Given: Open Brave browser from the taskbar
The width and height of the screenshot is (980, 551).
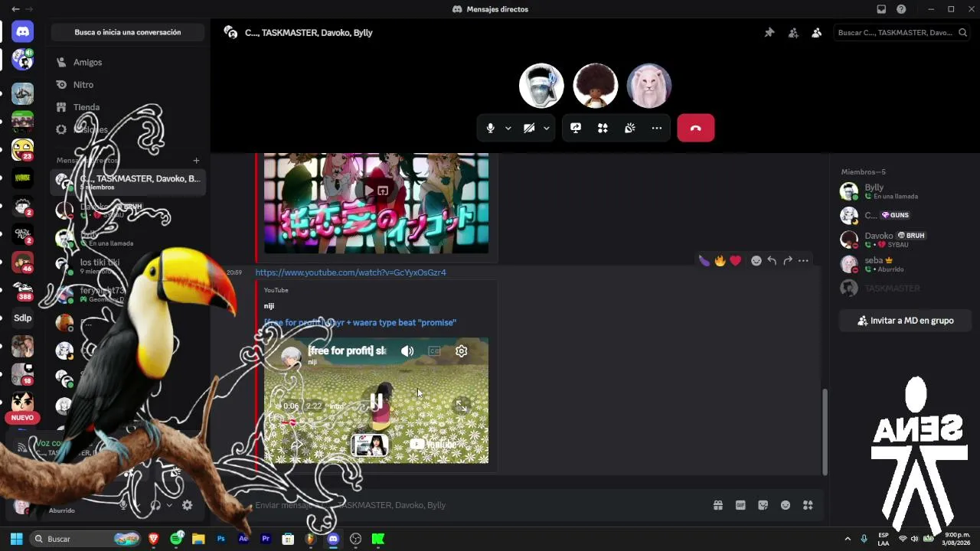Looking at the screenshot, I should coord(154,539).
